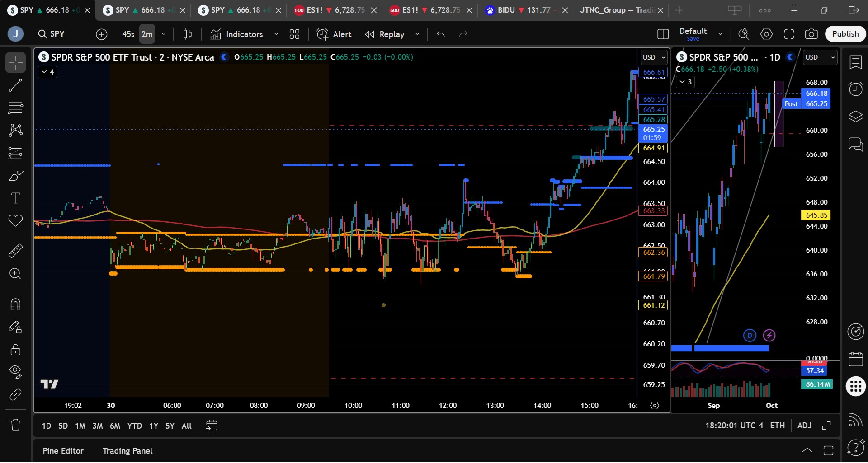The image size is (868, 463).
Task: Open the JTNC_Group tab
Action: 622,10
